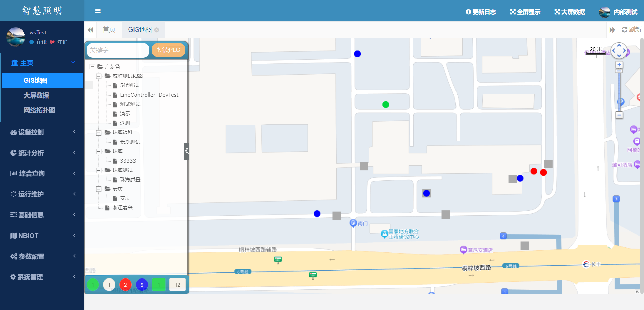This screenshot has height=310, width=644.
Task: Toggle white circle status filter showing 1
Action: coord(109,285)
